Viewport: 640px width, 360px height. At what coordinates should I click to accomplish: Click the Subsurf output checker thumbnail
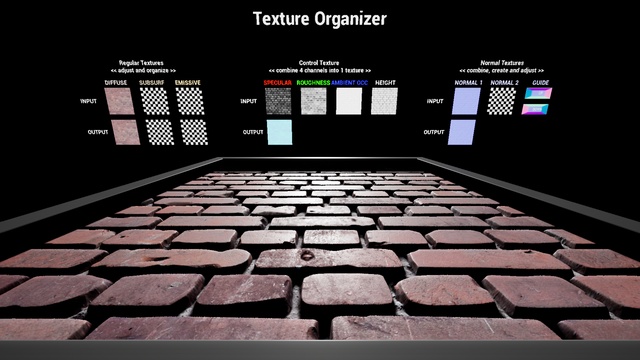pos(160,132)
